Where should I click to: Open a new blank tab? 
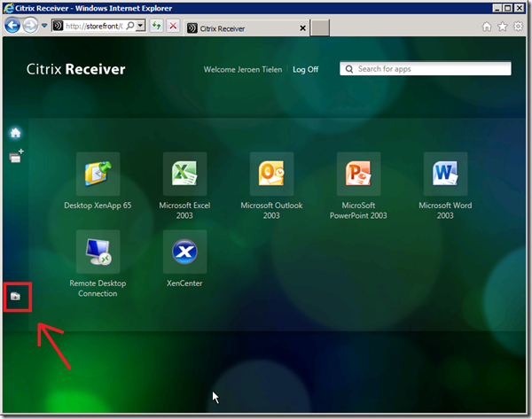coord(320,27)
